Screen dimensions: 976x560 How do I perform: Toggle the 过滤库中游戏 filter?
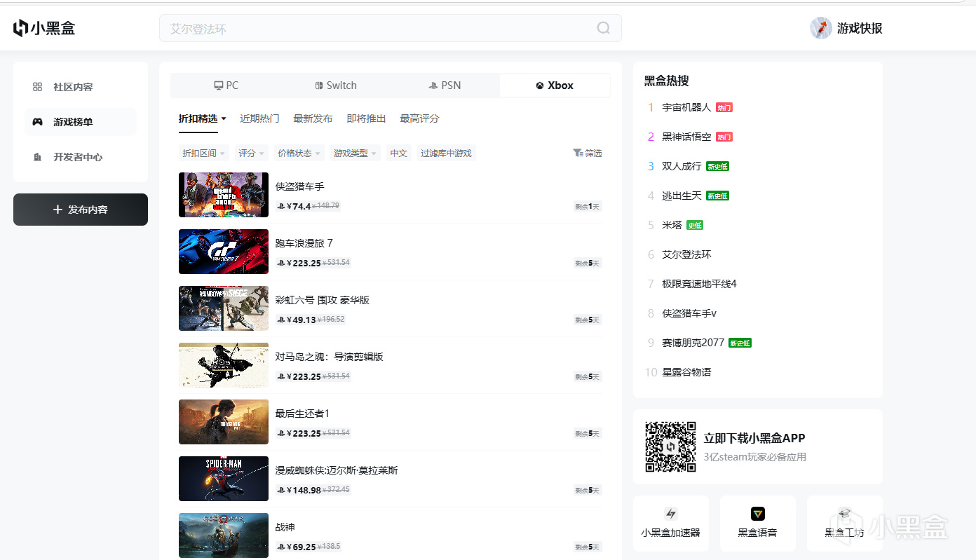pyautogui.click(x=447, y=153)
